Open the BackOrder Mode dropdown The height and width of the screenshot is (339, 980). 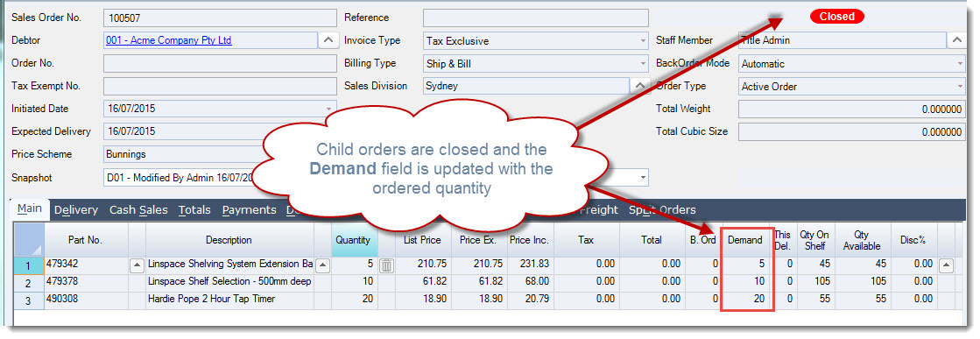pos(960,64)
